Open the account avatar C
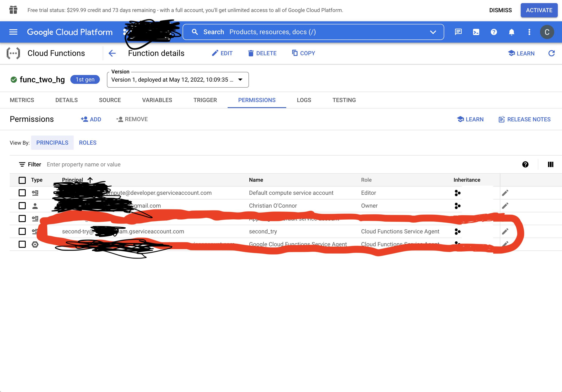Screen dimensions: 562x392 point(547,32)
